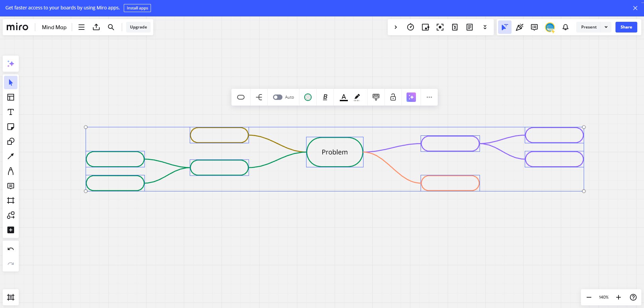
Task: Toggle collaborators' cursors visibility
Action: (x=505, y=27)
